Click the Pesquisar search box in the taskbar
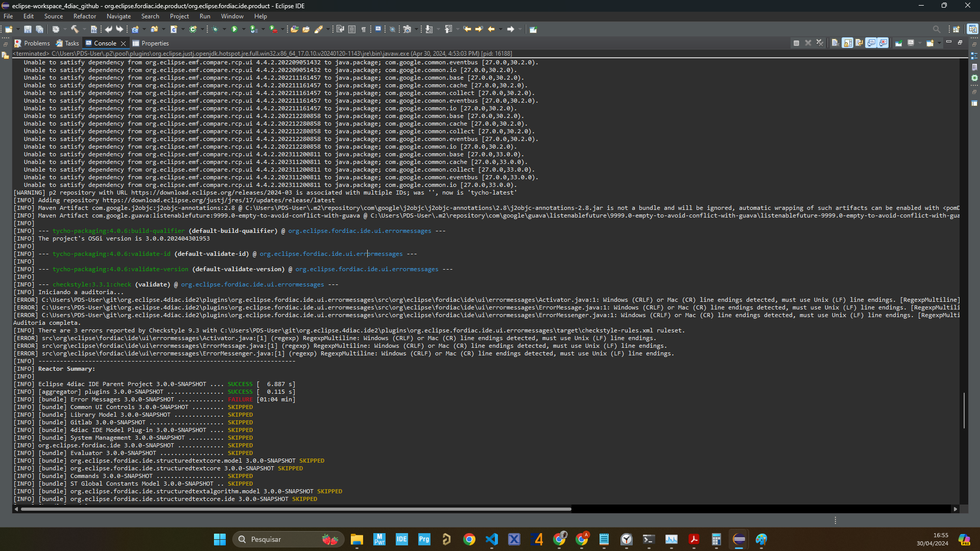 [289, 539]
